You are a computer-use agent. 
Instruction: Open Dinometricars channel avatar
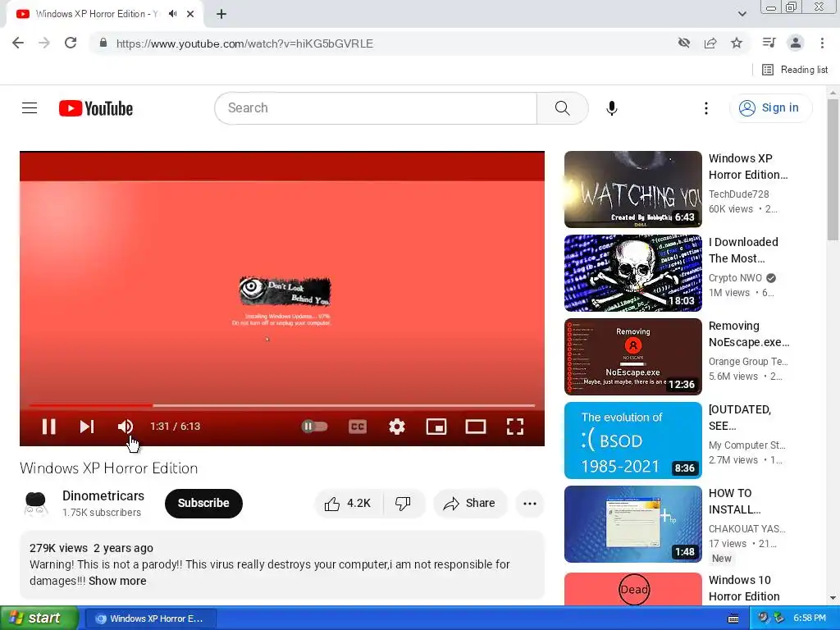click(36, 504)
